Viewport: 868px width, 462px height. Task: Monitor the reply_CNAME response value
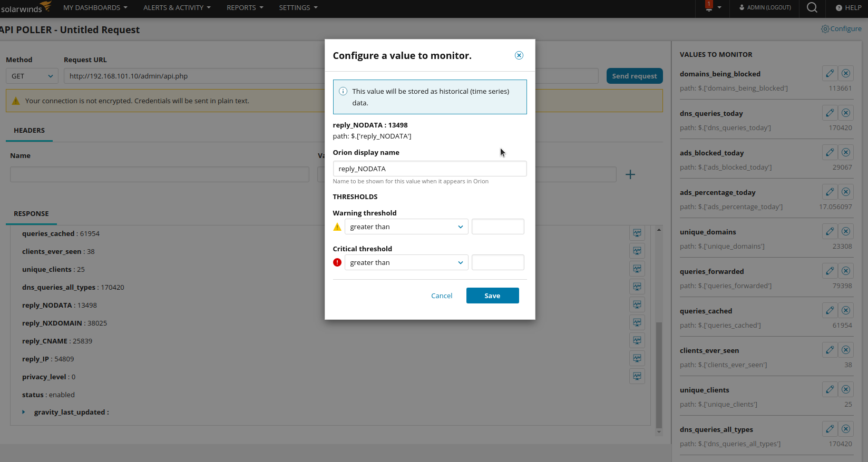[637, 340]
